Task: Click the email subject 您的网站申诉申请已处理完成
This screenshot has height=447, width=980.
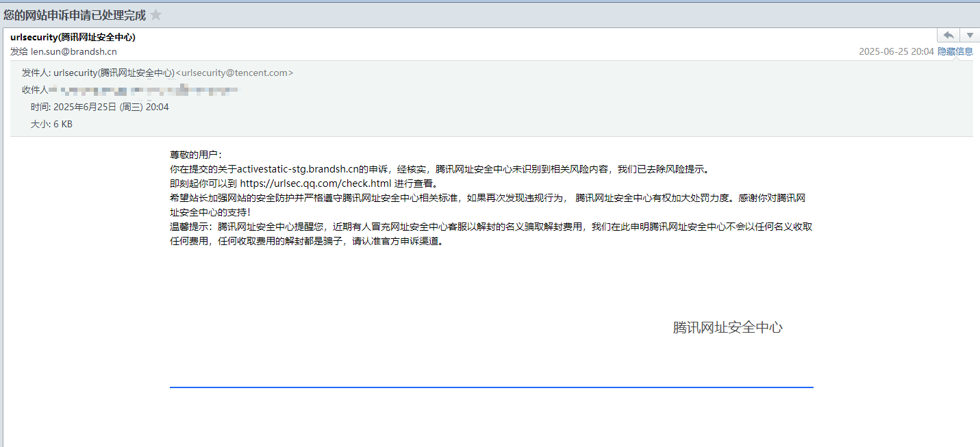Action: [x=75, y=14]
